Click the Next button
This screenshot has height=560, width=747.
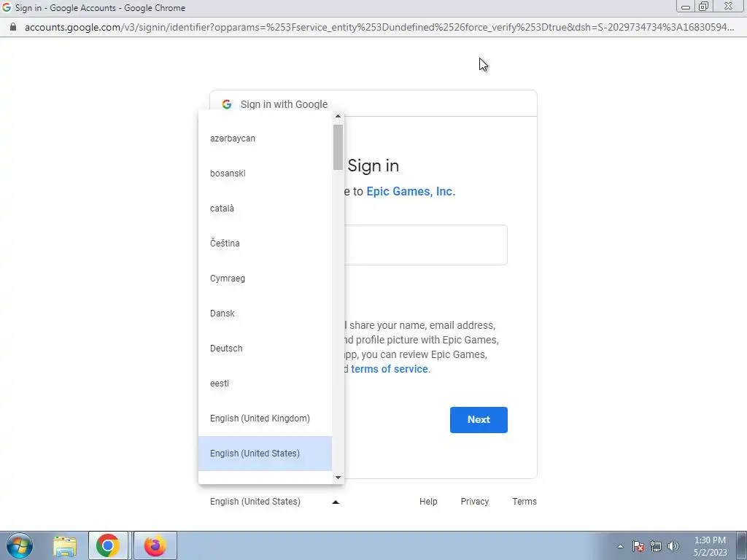tap(479, 419)
